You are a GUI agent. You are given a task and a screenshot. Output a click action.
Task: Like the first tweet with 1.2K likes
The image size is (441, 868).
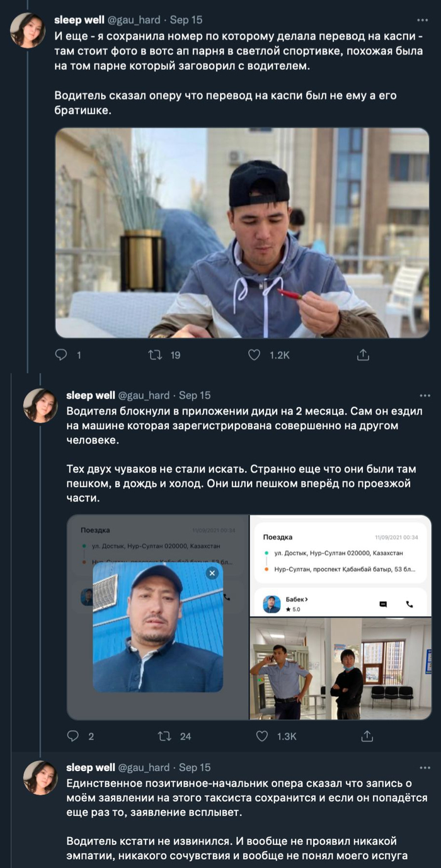click(255, 355)
